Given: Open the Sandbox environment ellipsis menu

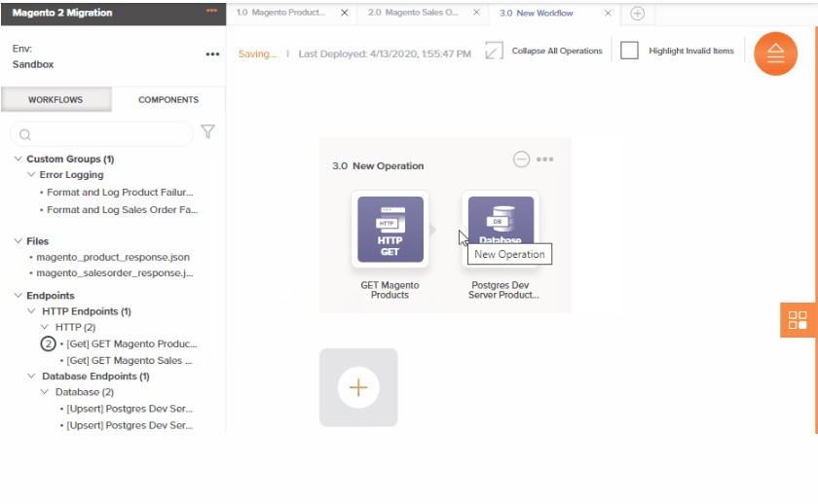Looking at the screenshot, I should 212,54.
